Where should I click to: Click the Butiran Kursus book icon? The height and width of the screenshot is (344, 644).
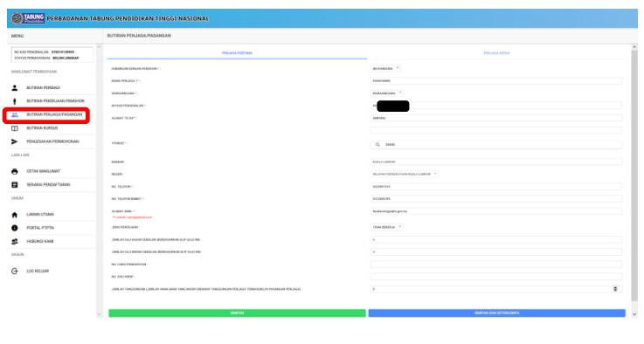pos(15,128)
